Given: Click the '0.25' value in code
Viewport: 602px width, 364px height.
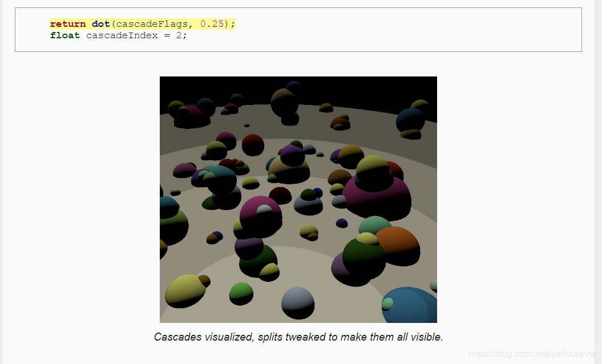Looking at the screenshot, I should (x=212, y=24).
